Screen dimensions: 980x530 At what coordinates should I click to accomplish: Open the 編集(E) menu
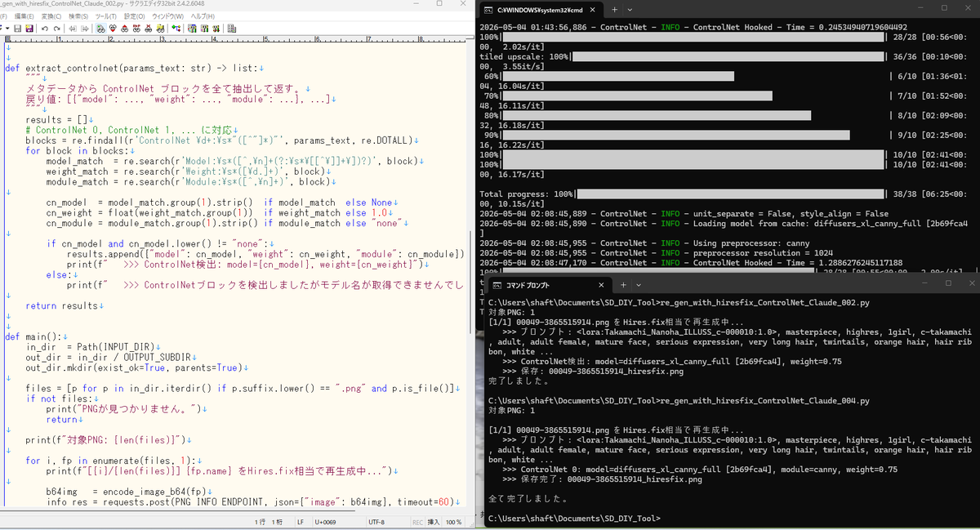[24, 16]
